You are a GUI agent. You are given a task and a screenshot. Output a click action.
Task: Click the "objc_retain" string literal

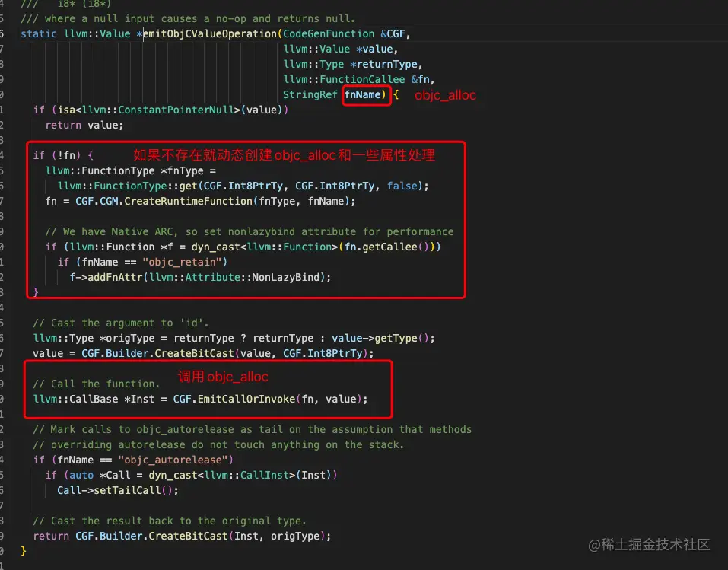pyautogui.click(x=182, y=263)
